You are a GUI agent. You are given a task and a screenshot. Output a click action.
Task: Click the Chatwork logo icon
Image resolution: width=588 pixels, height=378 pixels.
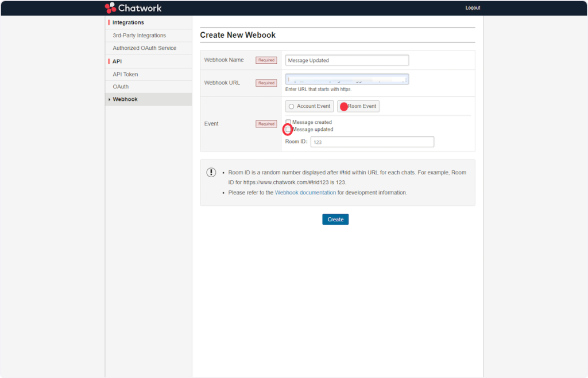click(x=111, y=7)
